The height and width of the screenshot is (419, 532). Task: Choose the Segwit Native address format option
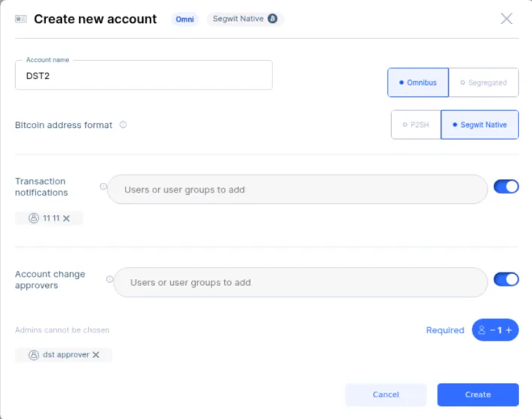click(x=479, y=125)
